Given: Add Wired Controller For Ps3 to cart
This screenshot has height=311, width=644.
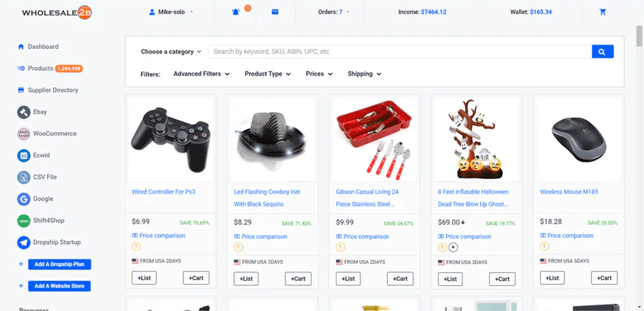Looking at the screenshot, I should tap(196, 278).
